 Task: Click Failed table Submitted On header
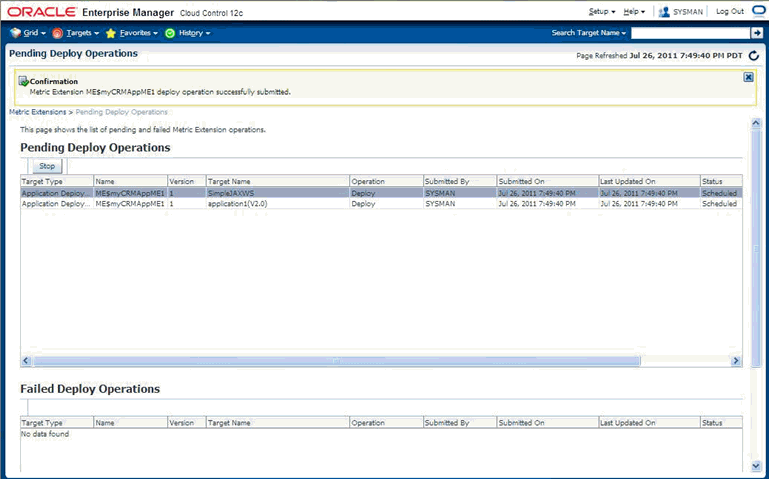click(548, 423)
